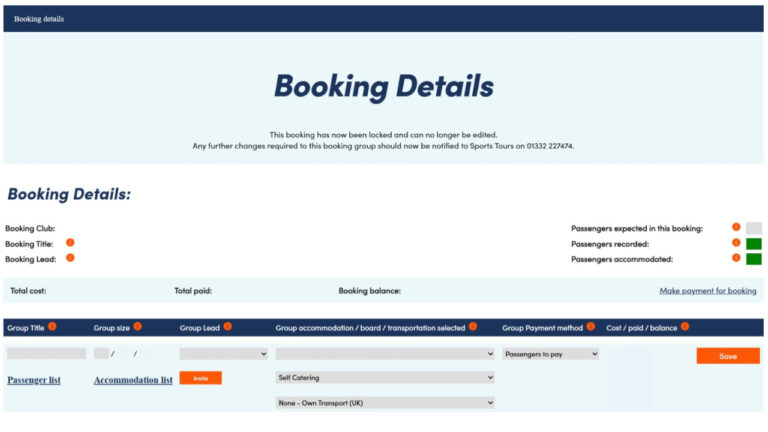768x432 pixels.
Task: Click the Booking Club label
Action: click(x=30, y=228)
